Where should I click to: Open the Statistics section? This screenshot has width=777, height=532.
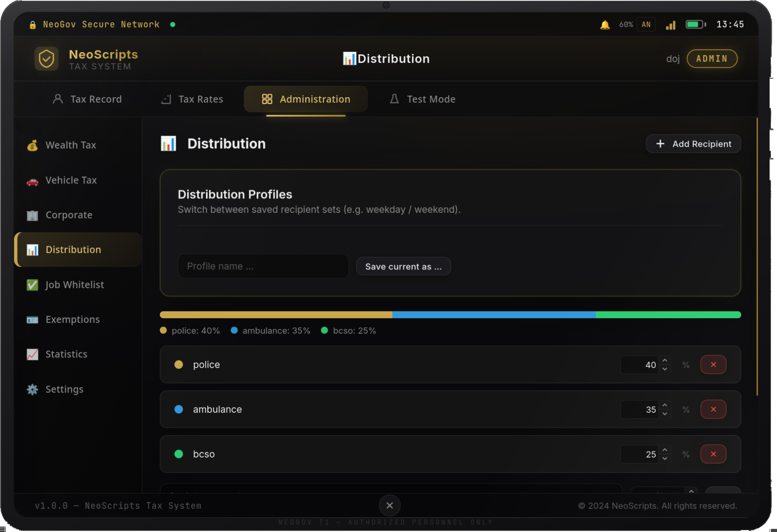78,354
